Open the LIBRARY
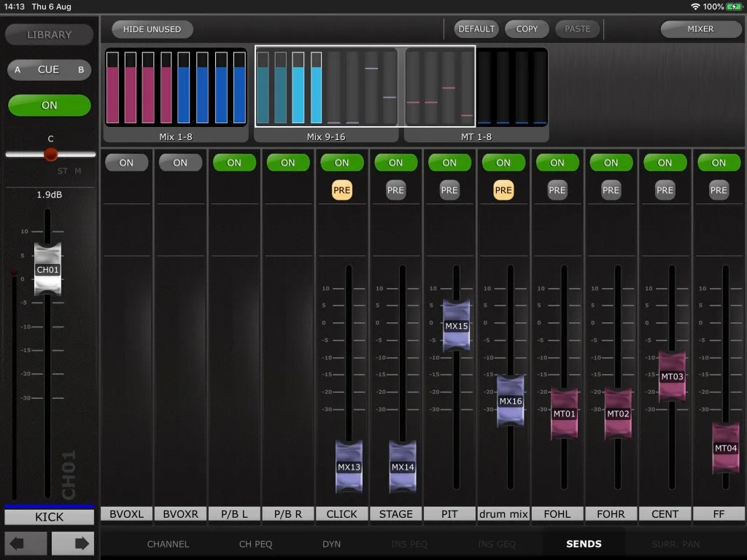 (x=50, y=35)
